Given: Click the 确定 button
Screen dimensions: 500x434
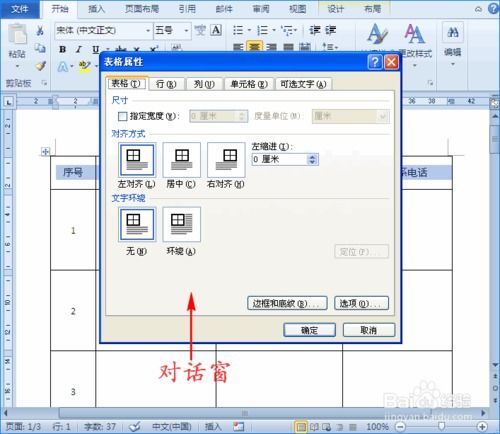Looking at the screenshot, I should coord(310,330).
